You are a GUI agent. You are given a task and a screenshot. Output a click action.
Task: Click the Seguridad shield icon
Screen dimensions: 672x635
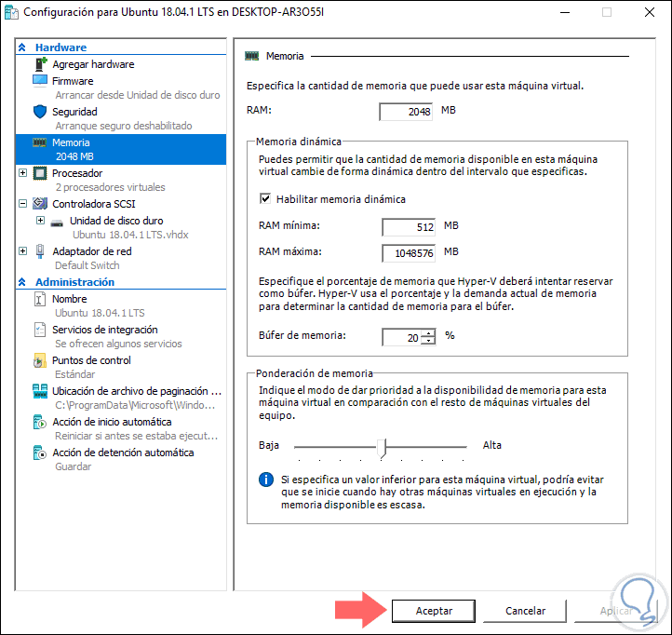40,112
